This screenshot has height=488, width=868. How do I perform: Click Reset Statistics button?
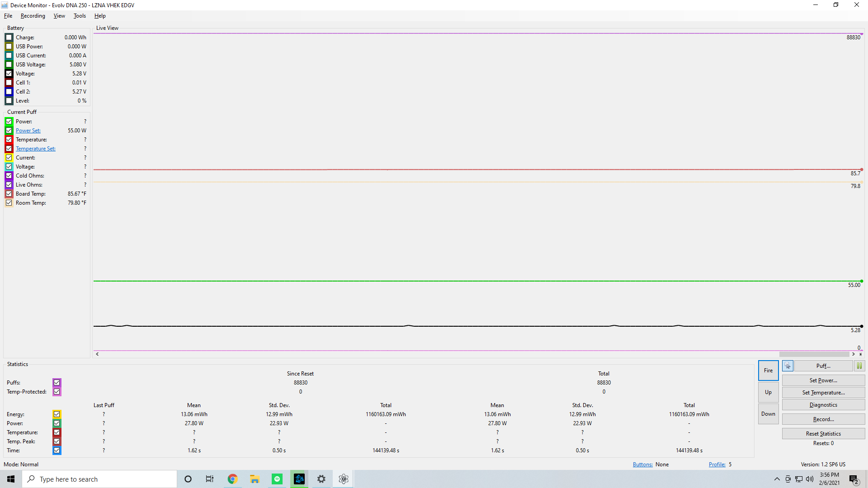coord(823,434)
